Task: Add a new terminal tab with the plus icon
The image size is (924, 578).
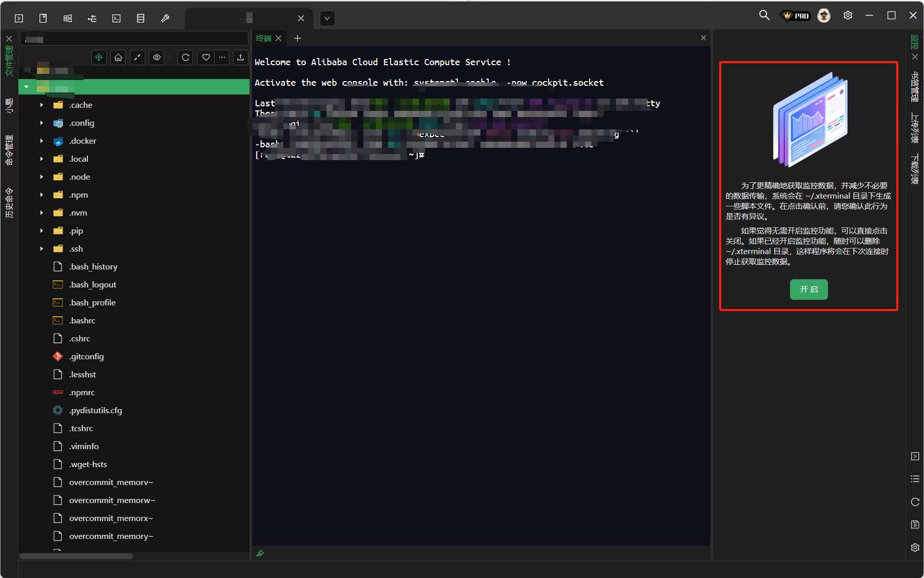Action: click(297, 38)
